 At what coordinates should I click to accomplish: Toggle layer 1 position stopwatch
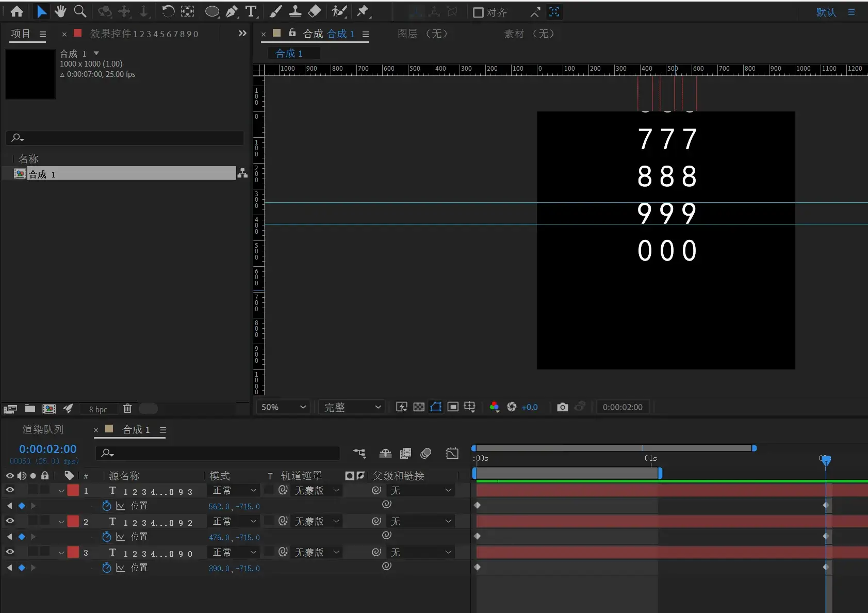click(106, 506)
